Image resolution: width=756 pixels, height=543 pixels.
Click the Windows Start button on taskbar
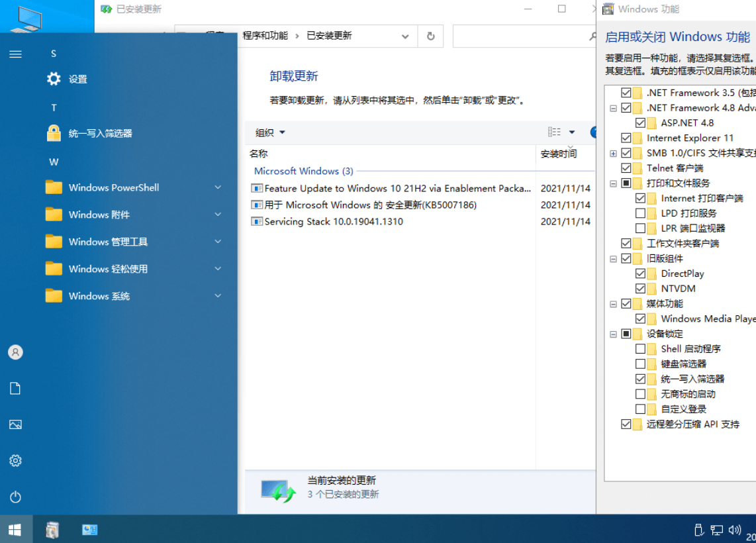[15, 530]
